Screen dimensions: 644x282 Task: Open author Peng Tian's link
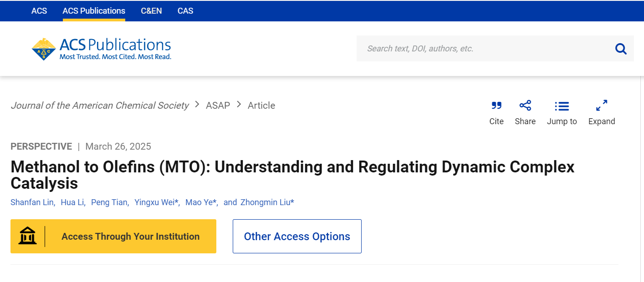[x=109, y=202]
